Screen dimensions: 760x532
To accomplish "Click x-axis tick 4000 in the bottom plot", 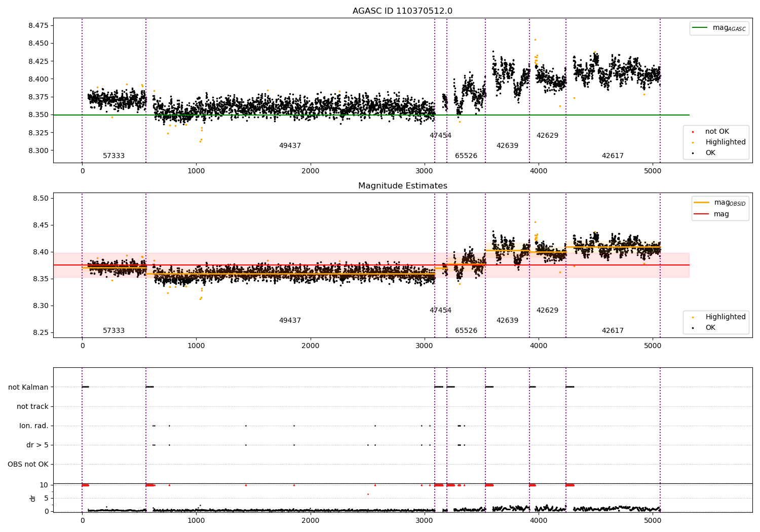I will pos(539,520).
